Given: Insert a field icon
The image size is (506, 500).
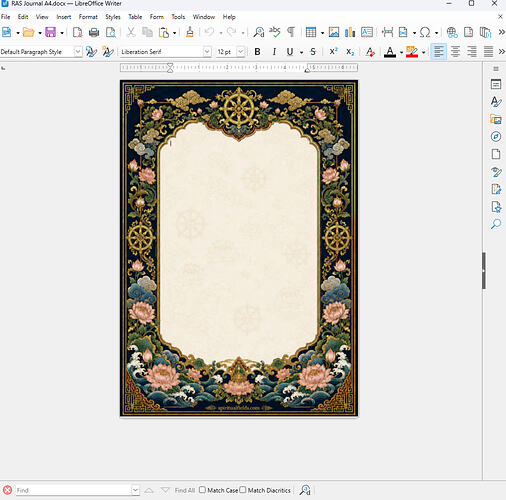Looking at the screenshot, I should pyautogui.click(x=403, y=32).
